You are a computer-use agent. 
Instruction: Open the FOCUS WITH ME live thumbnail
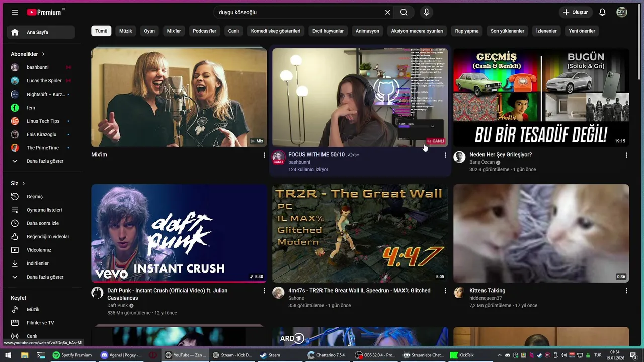(360, 98)
